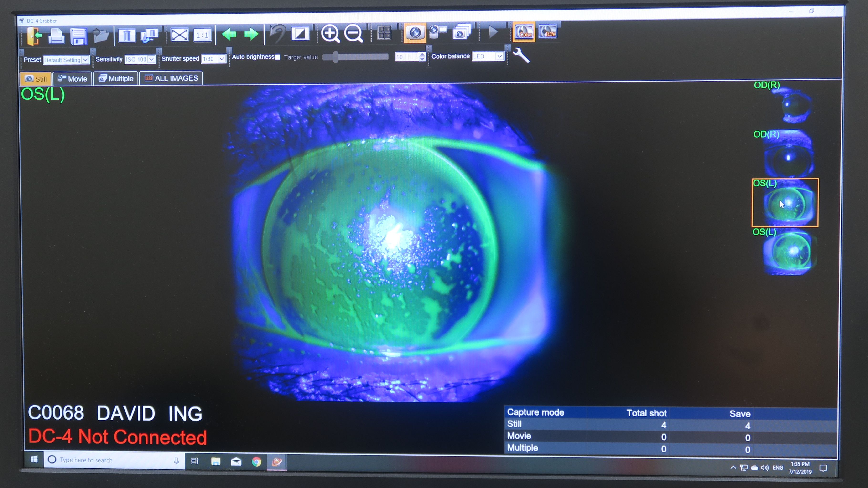868x488 pixels.
Task: Click the Windows search box
Action: [114, 460]
